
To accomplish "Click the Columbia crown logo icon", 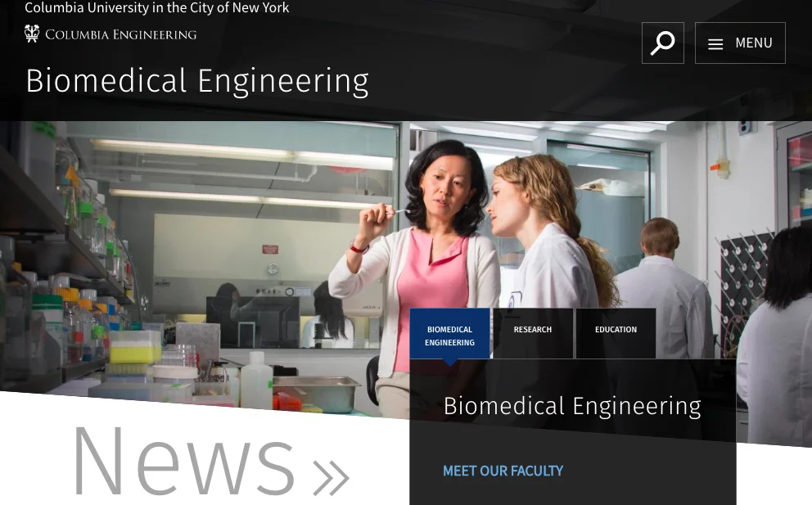I will click(32, 34).
